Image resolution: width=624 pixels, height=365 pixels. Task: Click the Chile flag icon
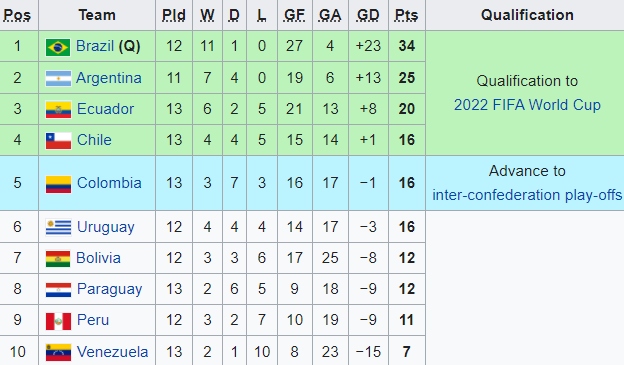coord(58,141)
